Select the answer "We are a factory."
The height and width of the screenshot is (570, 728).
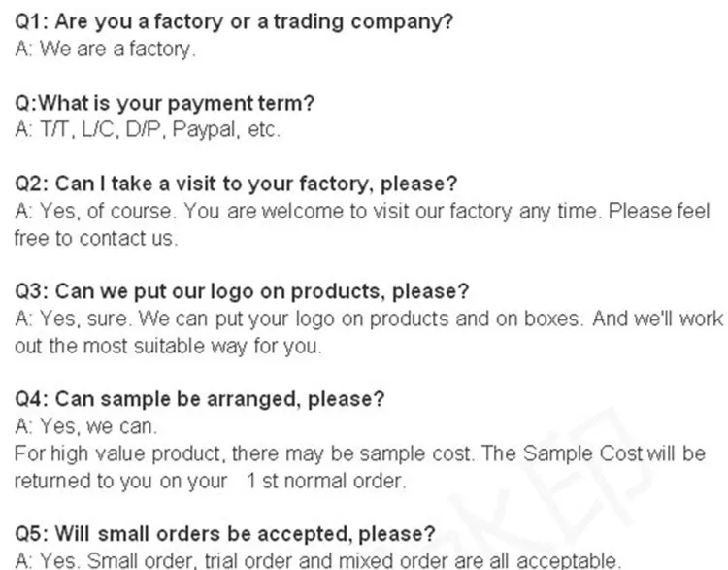click(x=105, y=50)
